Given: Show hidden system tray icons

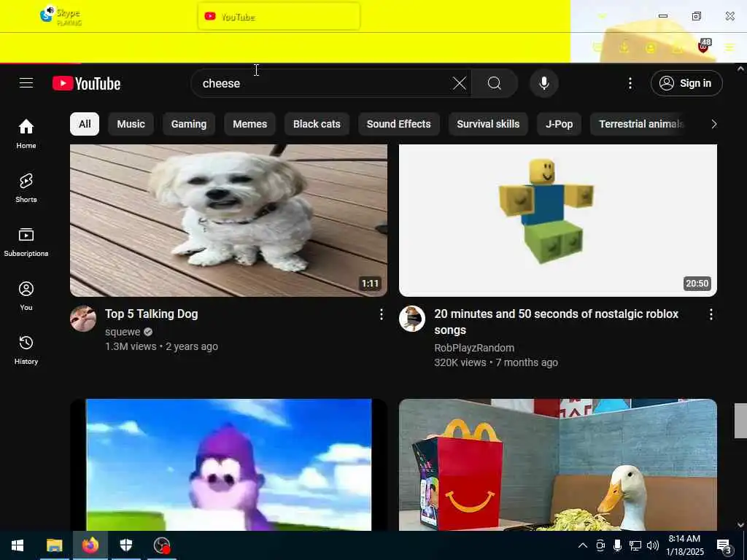Looking at the screenshot, I should click(x=582, y=545).
